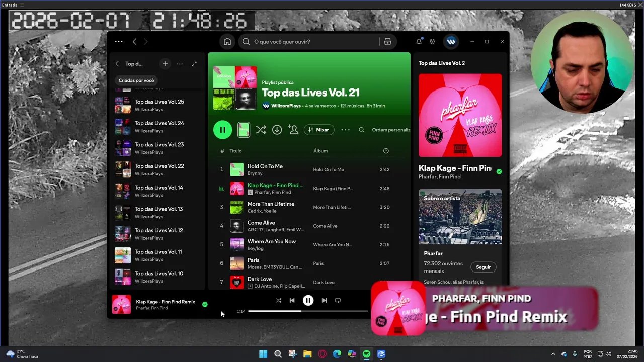Skip to previous track in player
The width and height of the screenshot is (644, 362).
click(292, 300)
